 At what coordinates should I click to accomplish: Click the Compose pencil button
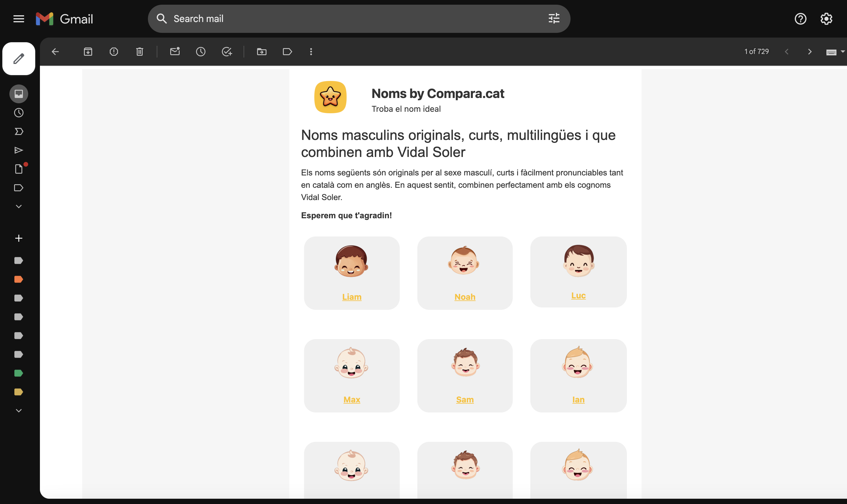click(x=19, y=59)
